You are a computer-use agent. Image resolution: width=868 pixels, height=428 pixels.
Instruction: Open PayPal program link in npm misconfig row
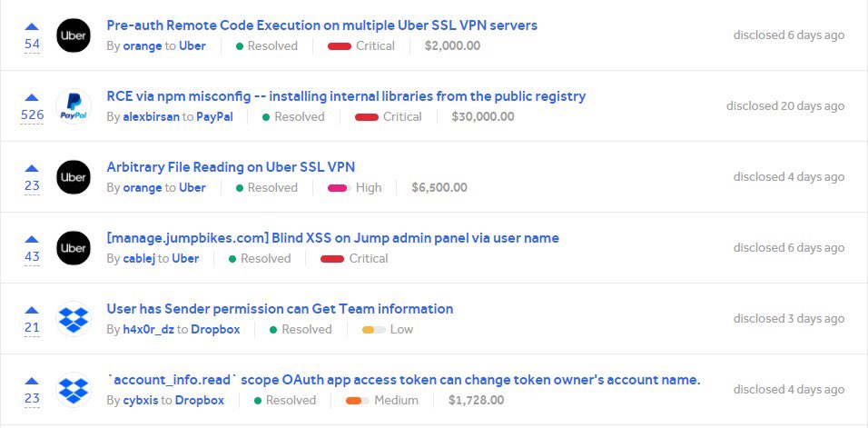[x=214, y=117]
